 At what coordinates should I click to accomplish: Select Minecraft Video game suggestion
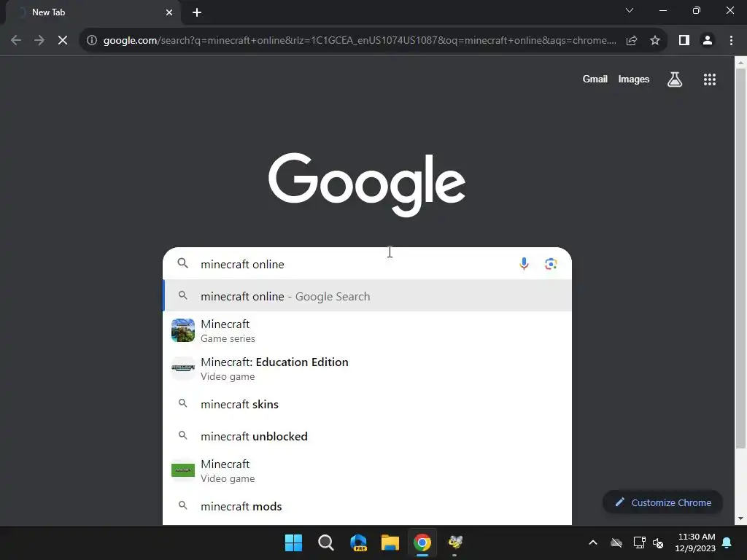click(368, 471)
